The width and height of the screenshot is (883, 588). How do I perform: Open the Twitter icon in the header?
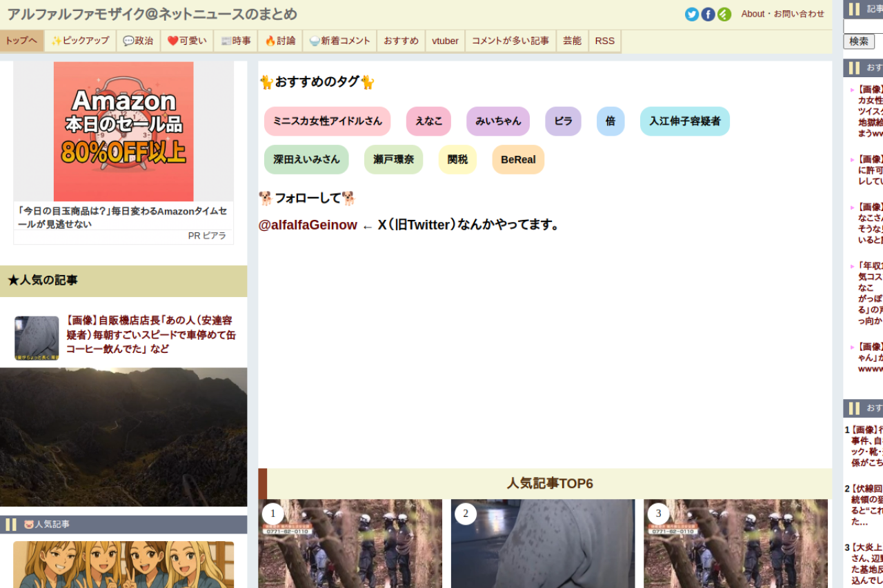(x=692, y=14)
